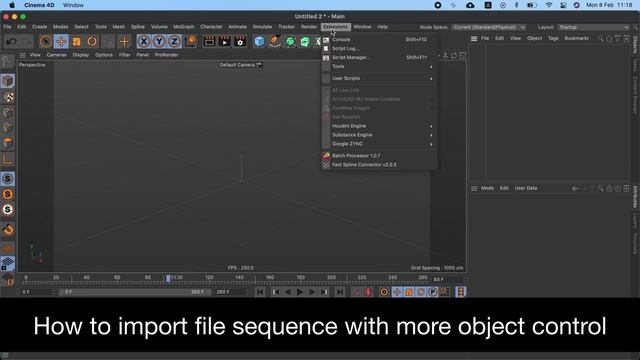
Task: Open viewport Display menu
Action: click(x=81, y=55)
